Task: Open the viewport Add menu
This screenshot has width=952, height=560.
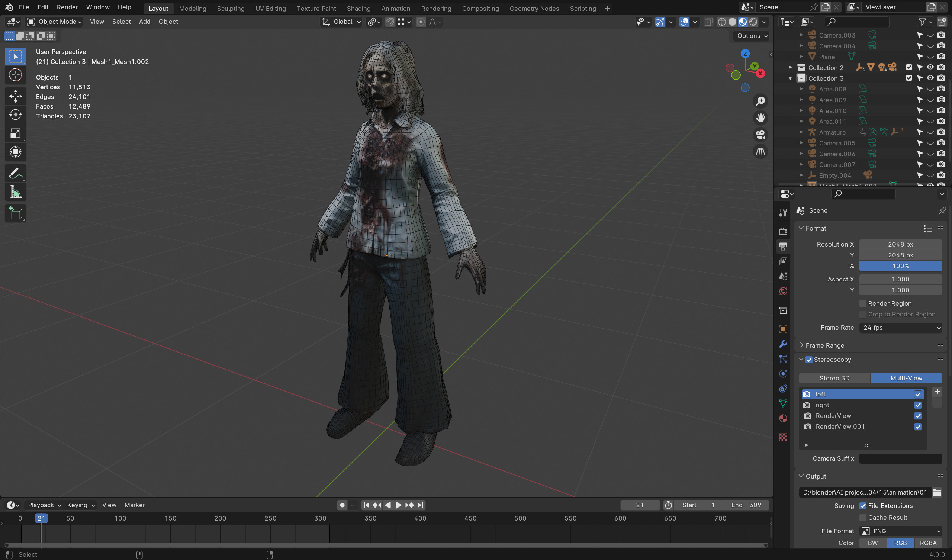Action: point(145,22)
